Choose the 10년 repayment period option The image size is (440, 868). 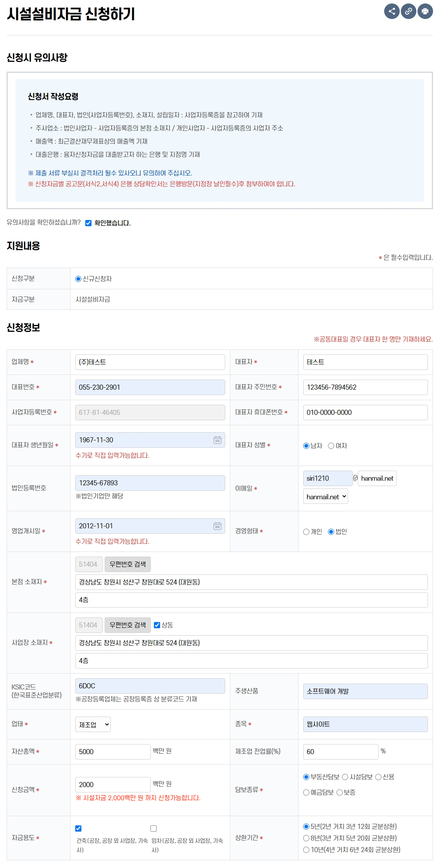(306, 850)
